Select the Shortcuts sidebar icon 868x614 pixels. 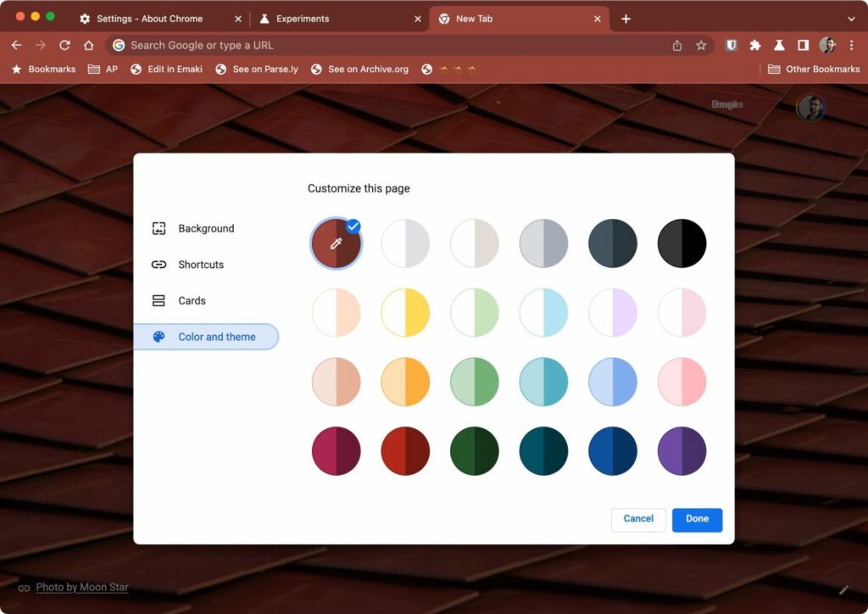click(x=159, y=265)
